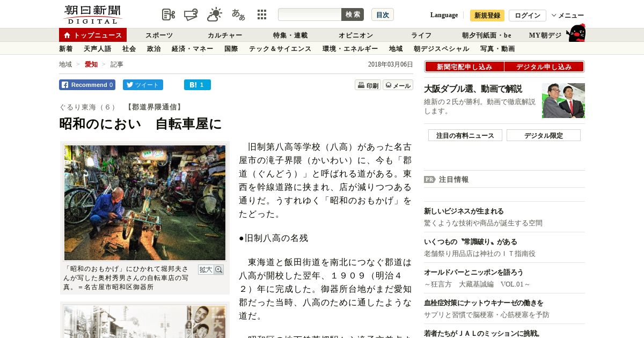Go to トップニュース home tab
This screenshot has height=338, width=644.
point(93,35)
